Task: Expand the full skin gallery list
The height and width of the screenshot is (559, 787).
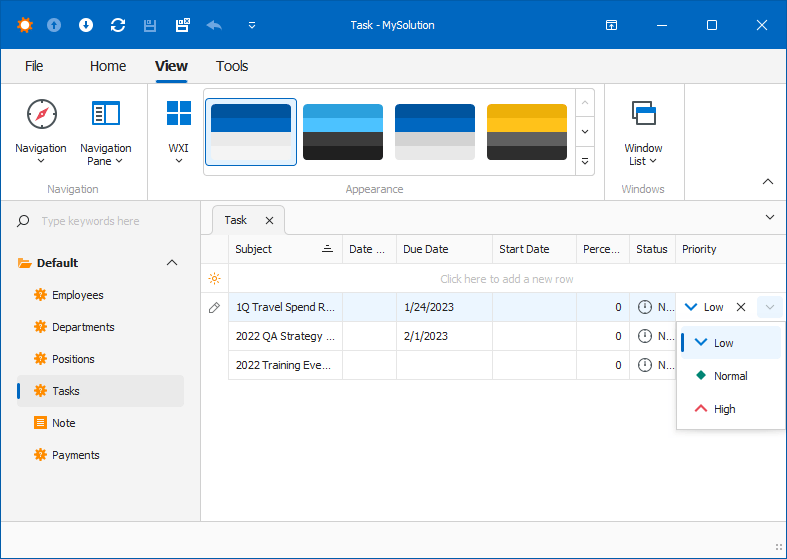Action: tap(585, 161)
